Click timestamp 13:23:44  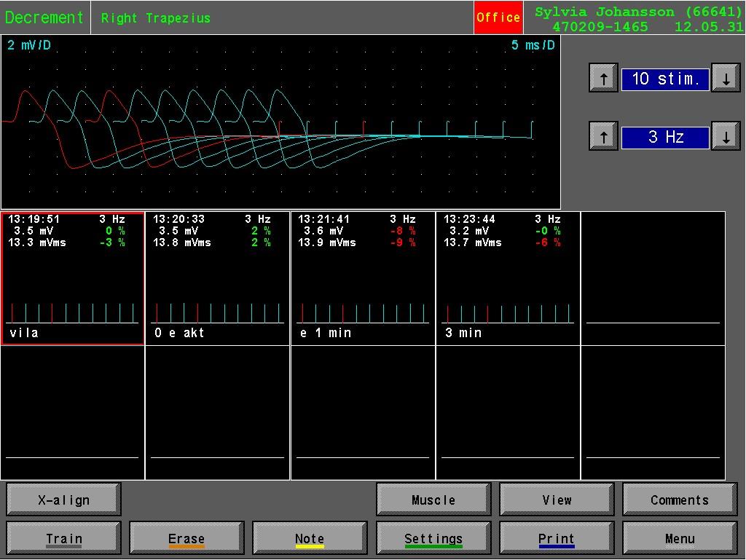(470, 219)
